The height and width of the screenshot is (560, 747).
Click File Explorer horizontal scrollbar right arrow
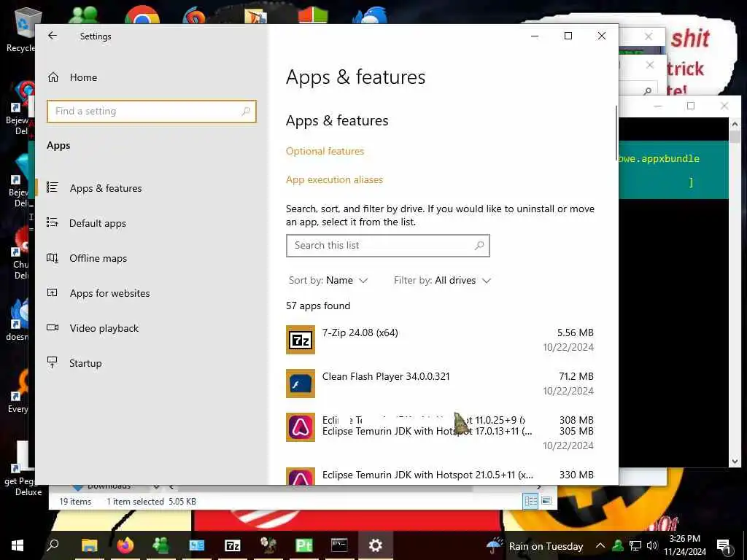pyautogui.click(x=539, y=486)
